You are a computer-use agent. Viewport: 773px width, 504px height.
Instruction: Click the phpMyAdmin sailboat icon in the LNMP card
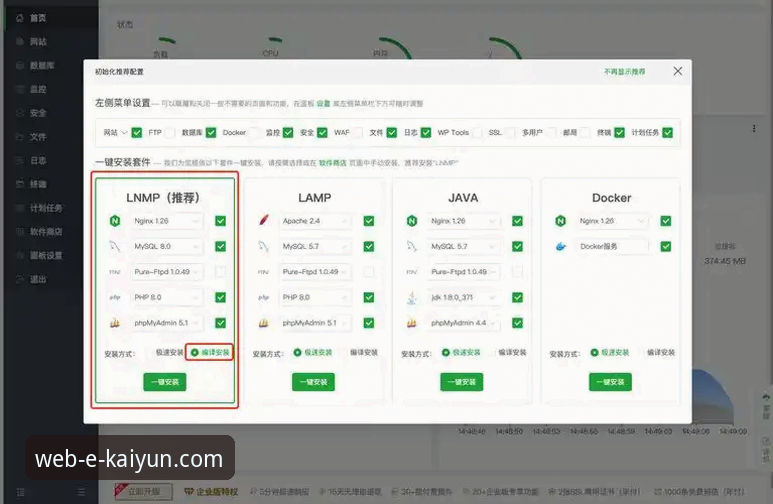pos(115,323)
